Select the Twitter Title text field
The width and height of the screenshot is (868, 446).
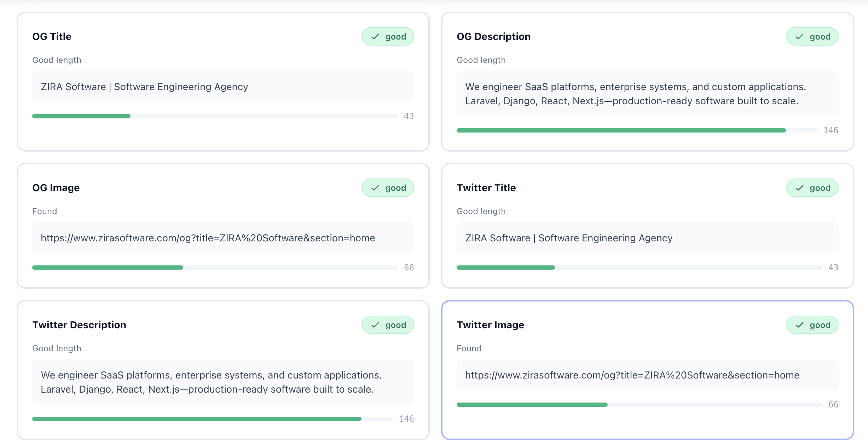point(647,237)
